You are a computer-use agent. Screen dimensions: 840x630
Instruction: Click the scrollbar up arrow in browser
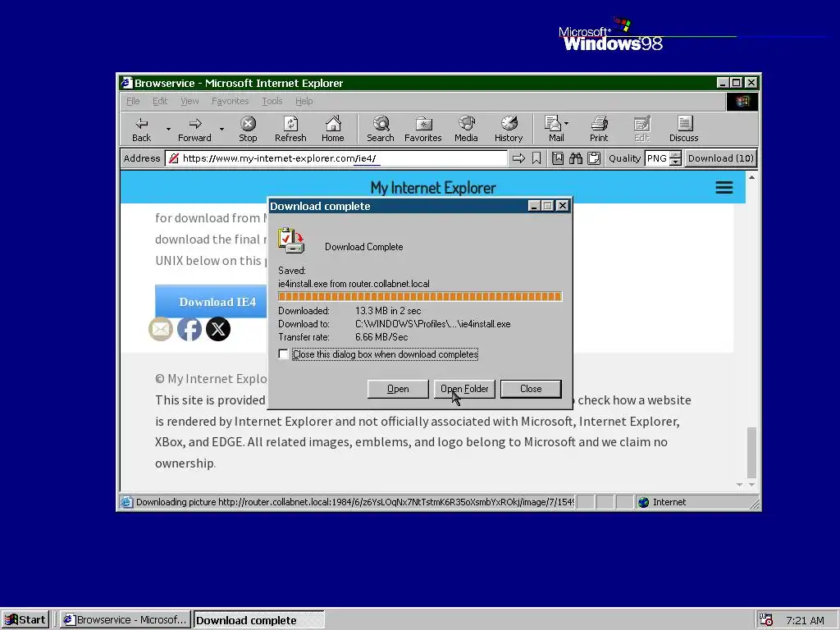(x=751, y=177)
